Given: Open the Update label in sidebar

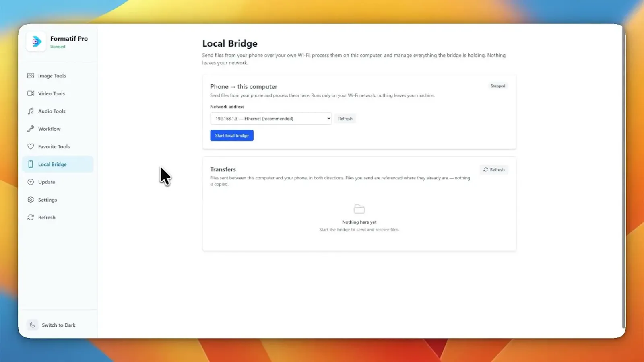Looking at the screenshot, I should (x=47, y=182).
